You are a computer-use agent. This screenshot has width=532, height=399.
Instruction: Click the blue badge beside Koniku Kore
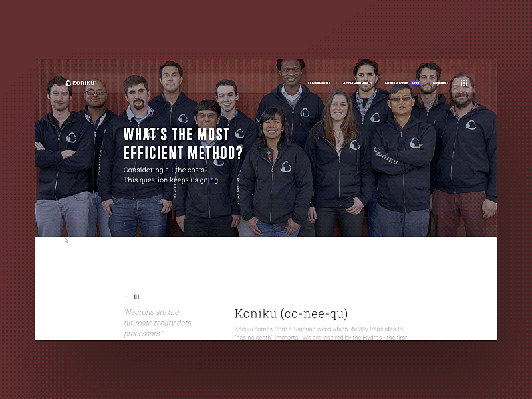415,82
